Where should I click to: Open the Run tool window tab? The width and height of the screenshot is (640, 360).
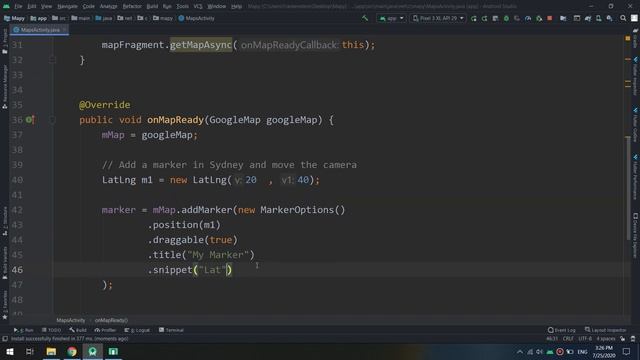23,330
